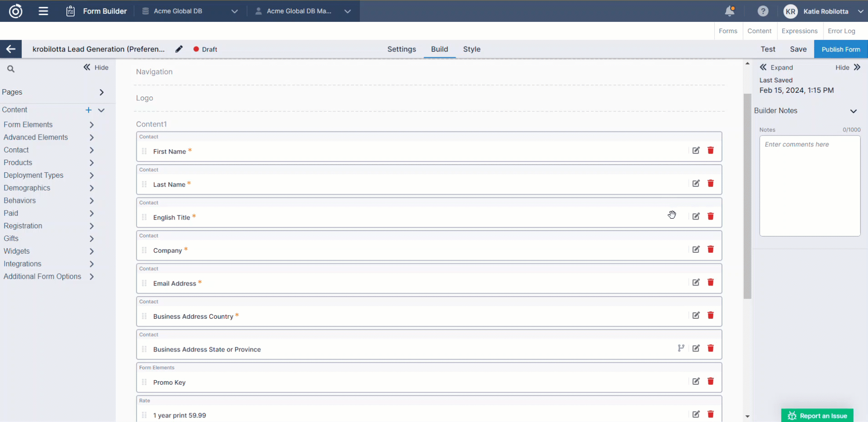
Task: Open the hamburger main menu
Action: pos(43,11)
